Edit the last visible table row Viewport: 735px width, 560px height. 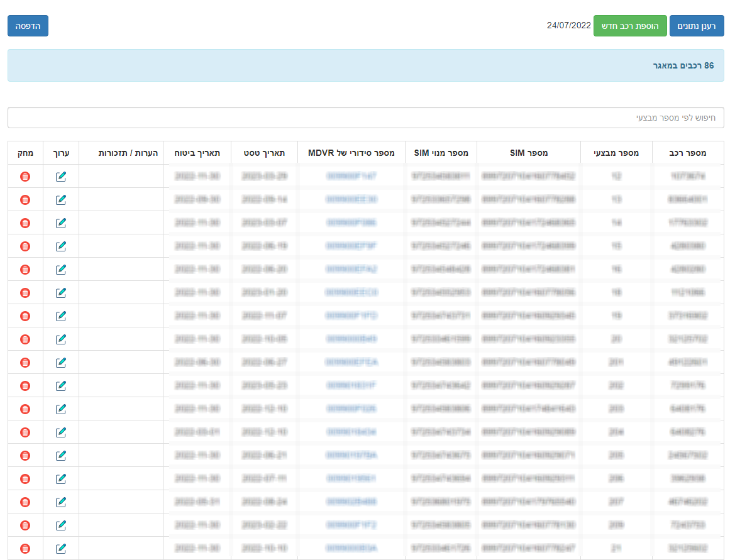point(61,549)
